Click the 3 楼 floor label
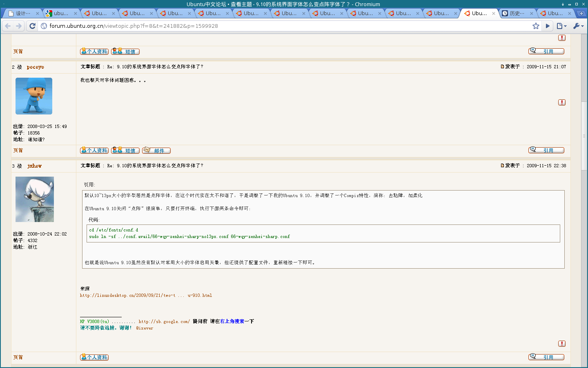The width and height of the screenshot is (588, 368). pyautogui.click(x=17, y=166)
